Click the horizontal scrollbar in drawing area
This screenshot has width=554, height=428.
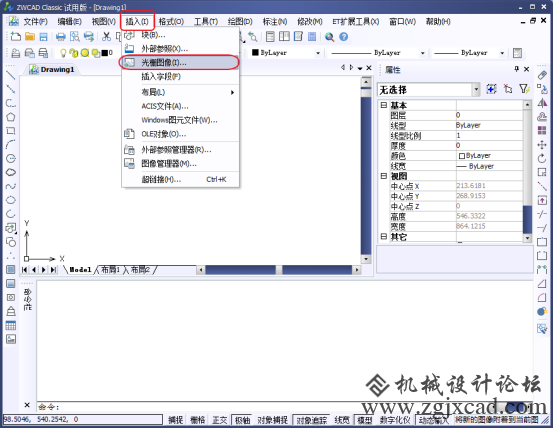(278, 270)
